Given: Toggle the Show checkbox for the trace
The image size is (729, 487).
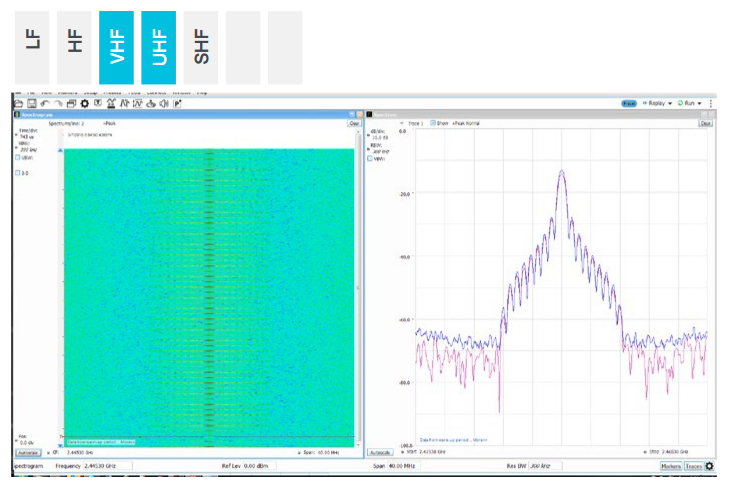Looking at the screenshot, I should tap(432, 123).
